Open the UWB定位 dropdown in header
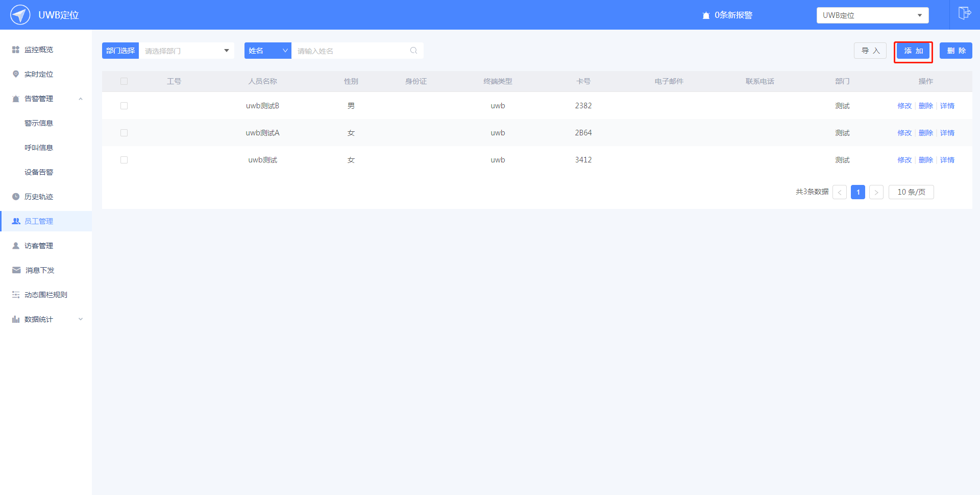 click(x=872, y=15)
